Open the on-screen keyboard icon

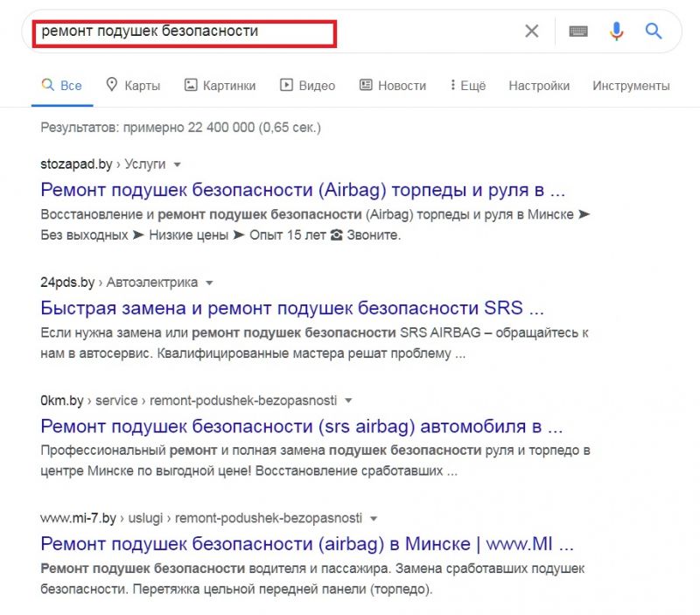(x=577, y=31)
